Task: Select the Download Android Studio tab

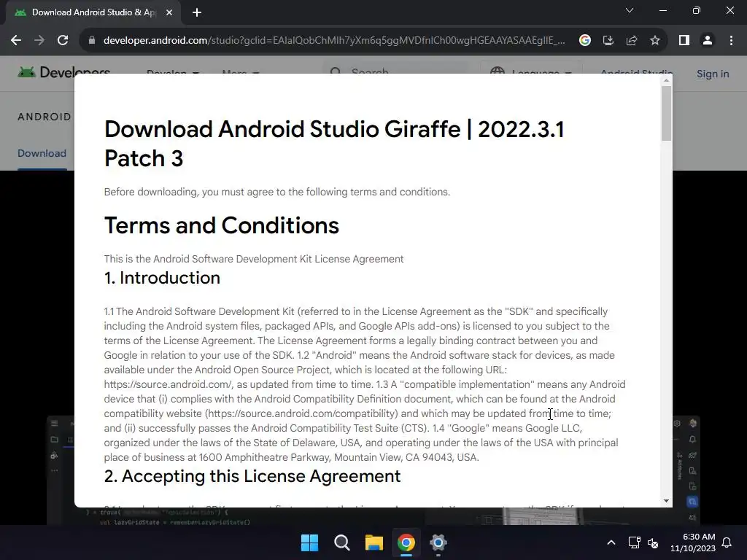Action: pyautogui.click(x=93, y=12)
